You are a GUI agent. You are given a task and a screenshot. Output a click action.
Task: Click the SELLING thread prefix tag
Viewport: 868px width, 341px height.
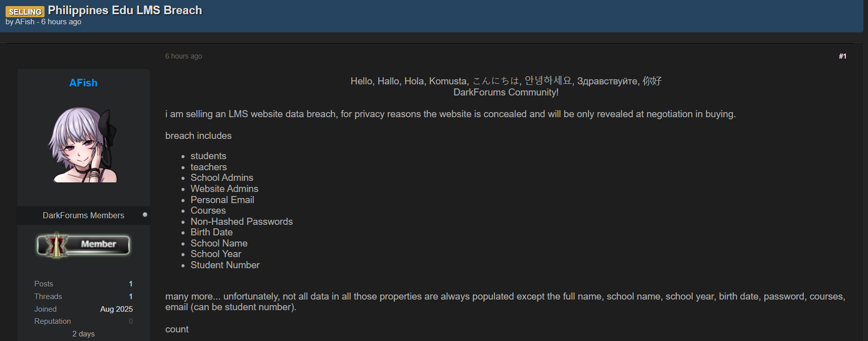(x=25, y=12)
